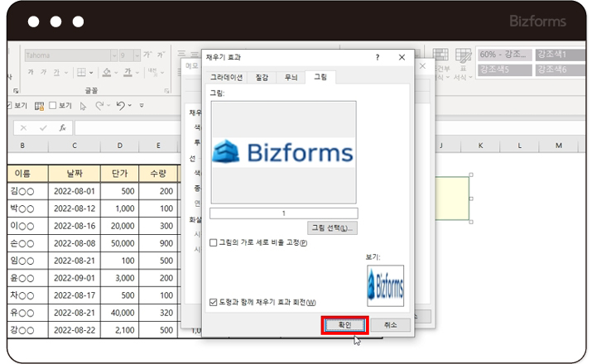The height and width of the screenshot is (364, 592).
Task: Confirm formula entry checkmark icon
Action: (x=43, y=128)
